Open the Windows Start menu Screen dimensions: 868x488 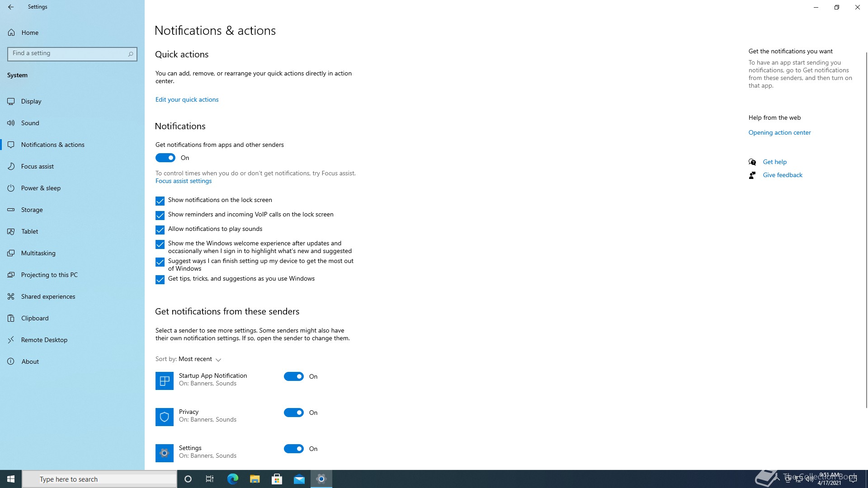11,479
